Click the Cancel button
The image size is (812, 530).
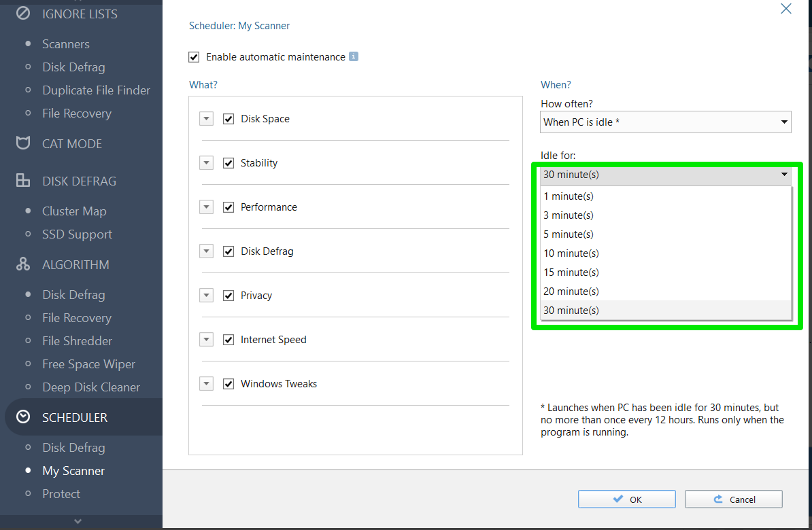click(733, 499)
